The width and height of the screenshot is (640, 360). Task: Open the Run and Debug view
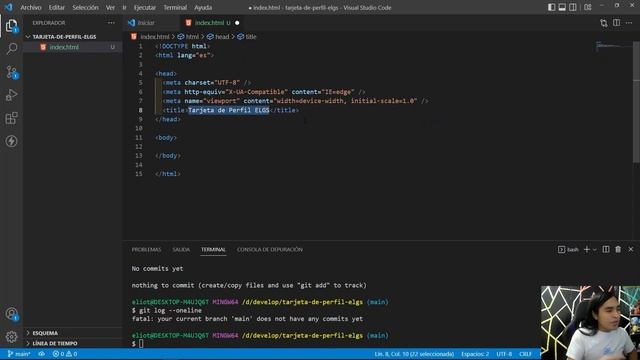pos(11,95)
